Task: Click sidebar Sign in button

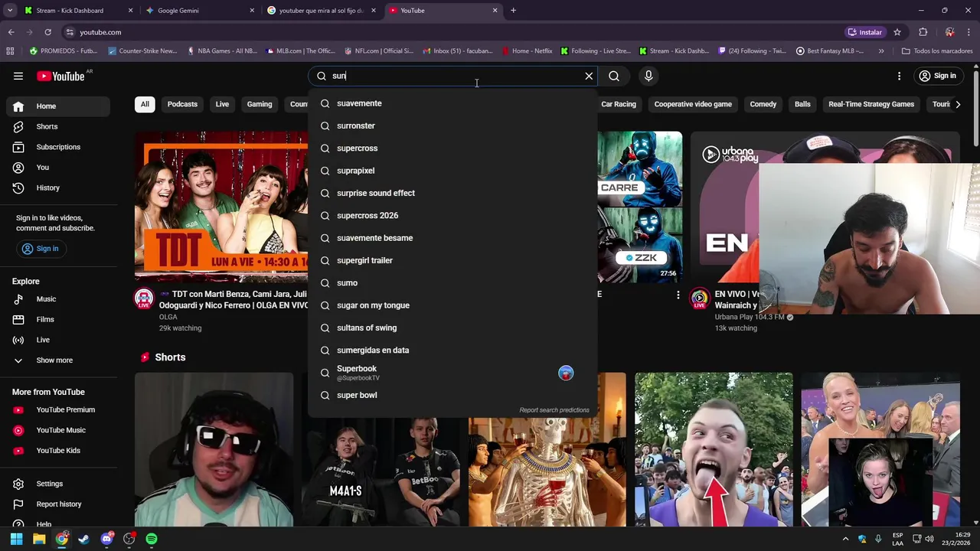Action: (40, 249)
